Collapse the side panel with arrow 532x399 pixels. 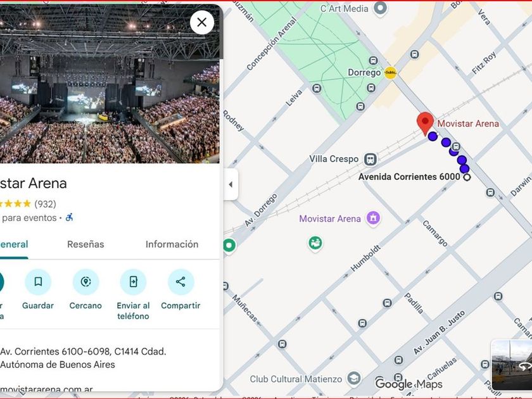click(x=231, y=184)
